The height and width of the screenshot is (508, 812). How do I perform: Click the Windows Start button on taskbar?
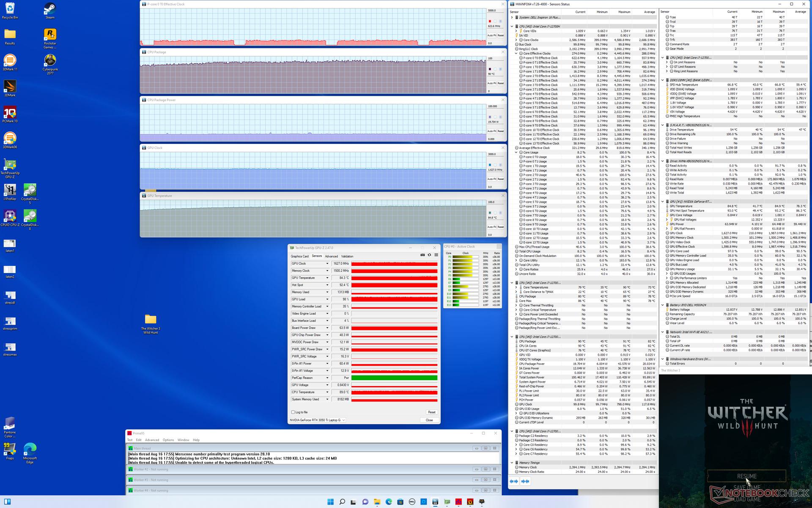pyautogui.click(x=330, y=502)
